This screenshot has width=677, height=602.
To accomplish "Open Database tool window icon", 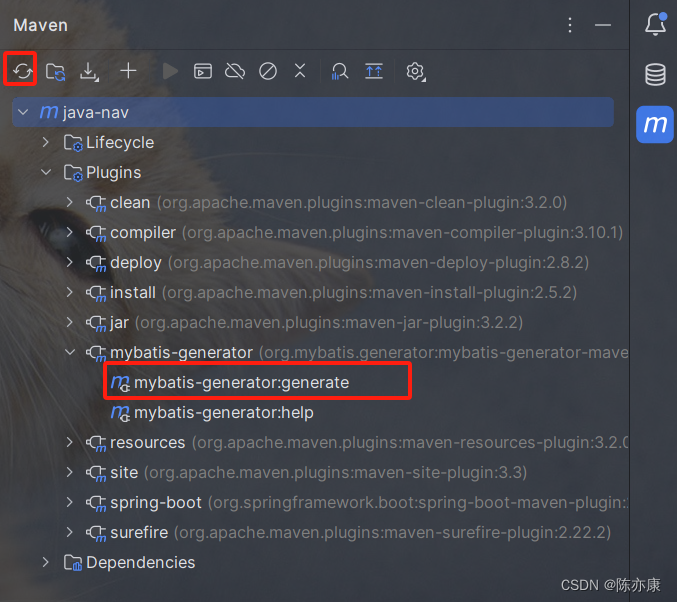I will 655,75.
